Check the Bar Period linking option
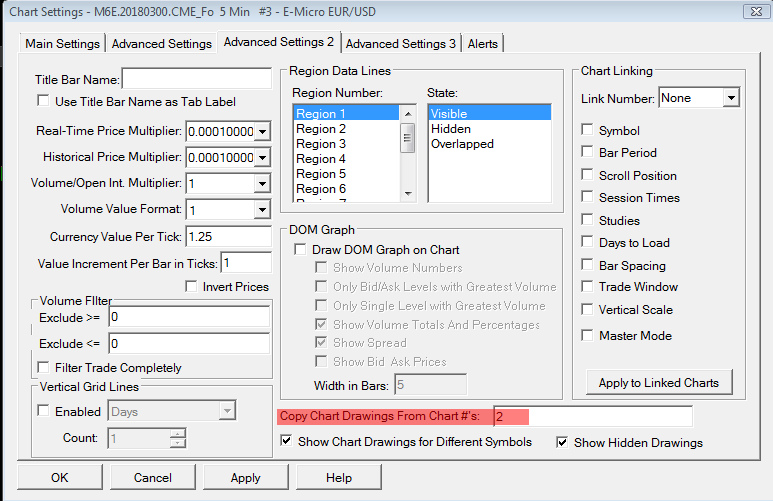This screenshot has height=501, width=773. pyautogui.click(x=587, y=151)
